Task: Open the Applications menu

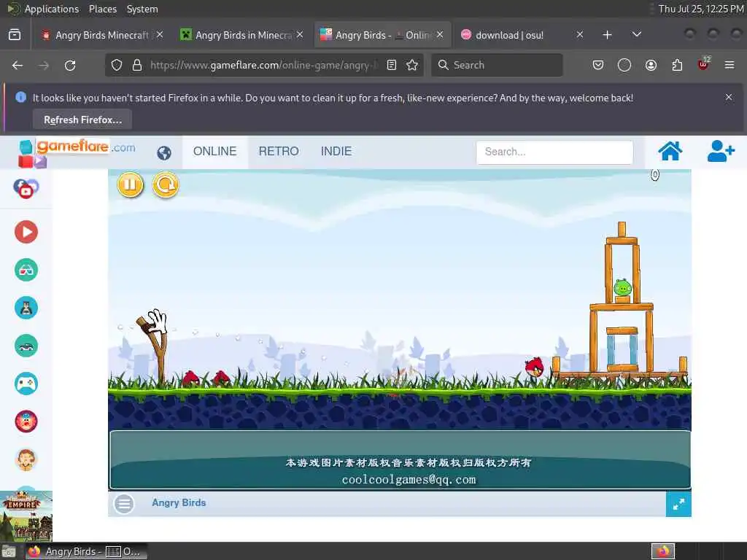Action: point(52,9)
